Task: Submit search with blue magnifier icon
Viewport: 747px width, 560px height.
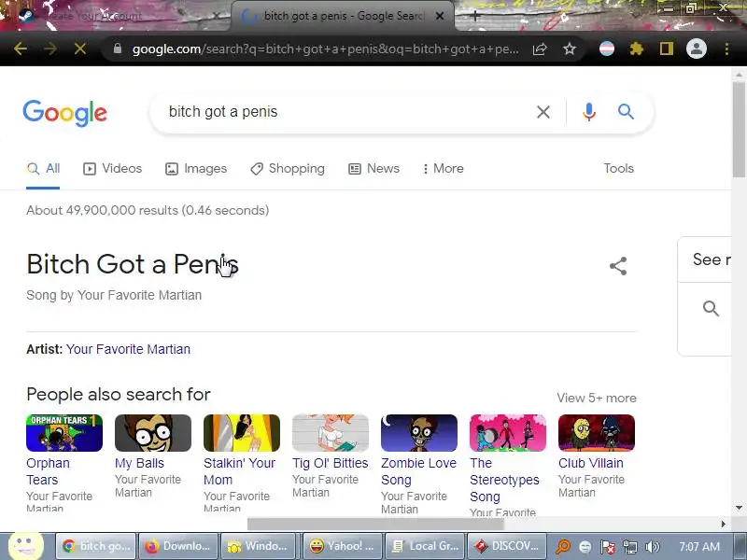Action: tap(626, 112)
